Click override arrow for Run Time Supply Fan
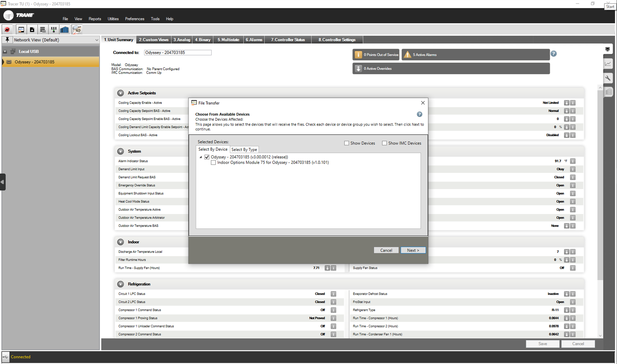This screenshot has width=617, height=364. (327, 268)
